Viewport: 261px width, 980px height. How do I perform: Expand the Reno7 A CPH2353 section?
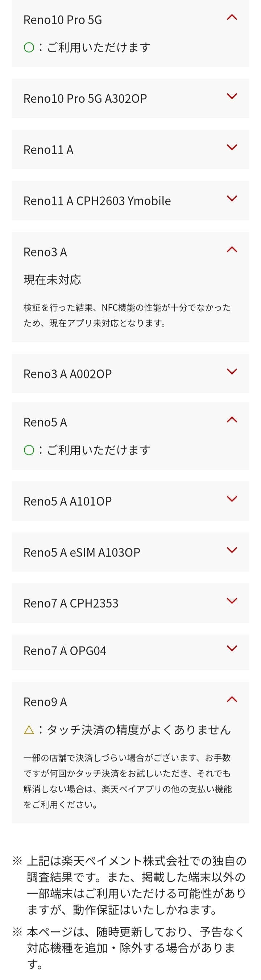point(130,603)
